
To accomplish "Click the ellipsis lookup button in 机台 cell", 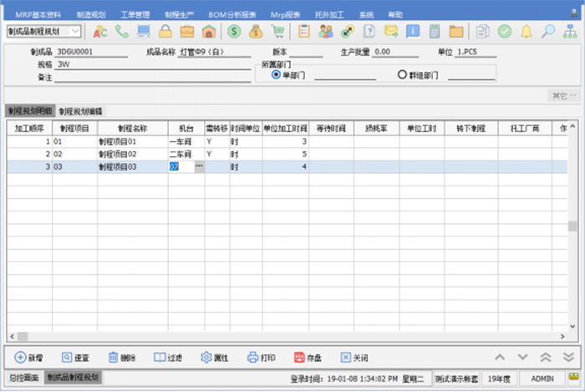I will (x=199, y=167).
